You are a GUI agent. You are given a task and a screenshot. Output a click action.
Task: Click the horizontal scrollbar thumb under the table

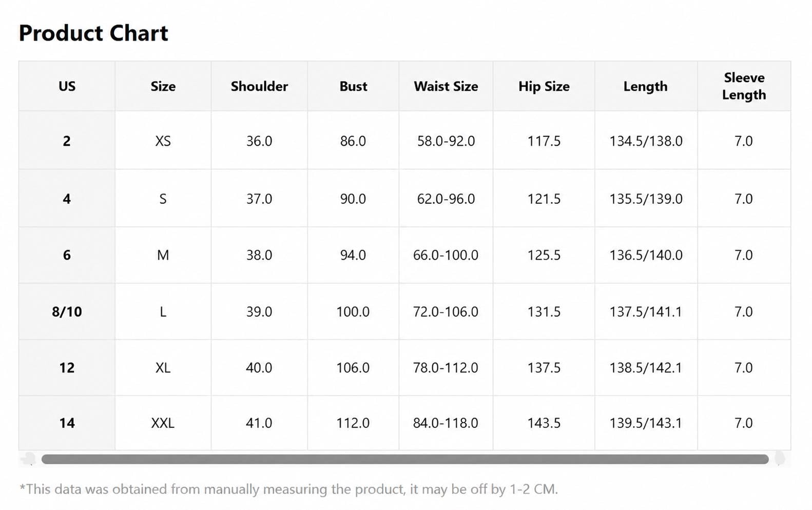pyautogui.click(x=405, y=459)
